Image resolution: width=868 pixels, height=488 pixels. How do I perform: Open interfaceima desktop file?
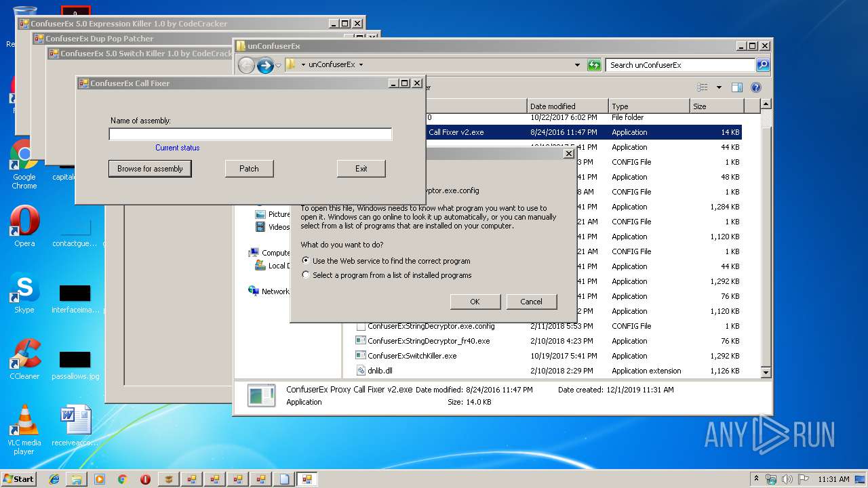coord(75,300)
